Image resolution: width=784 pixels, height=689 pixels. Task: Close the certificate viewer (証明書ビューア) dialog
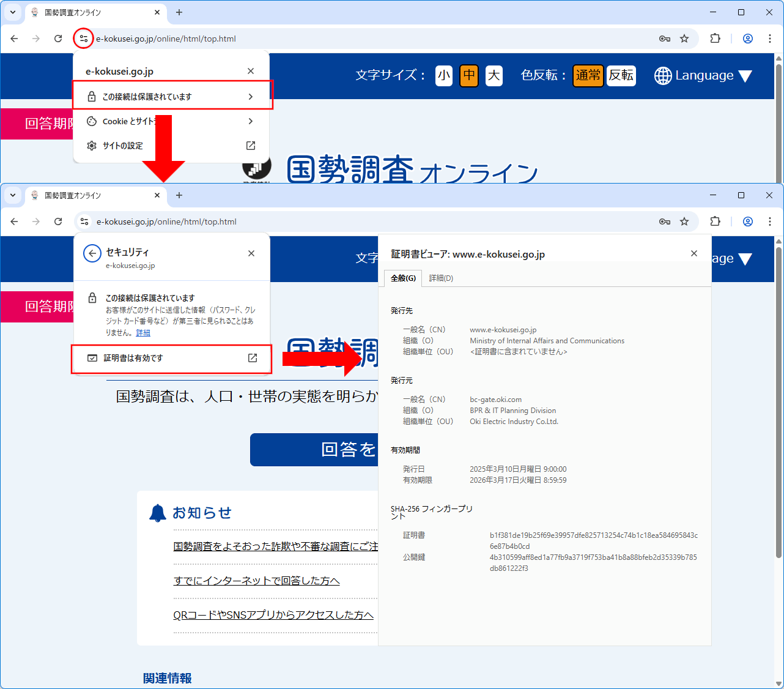(693, 253)
